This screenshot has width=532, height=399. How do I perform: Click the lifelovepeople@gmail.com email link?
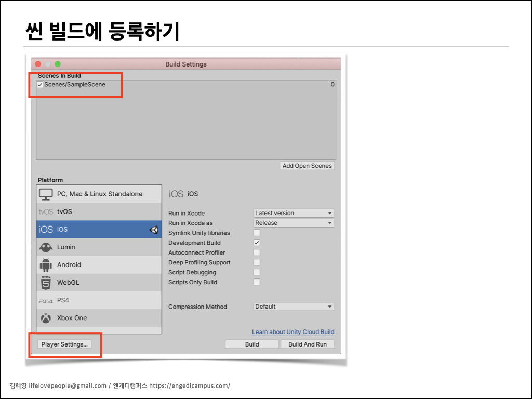pyautogui.click(x=68, y=386)
